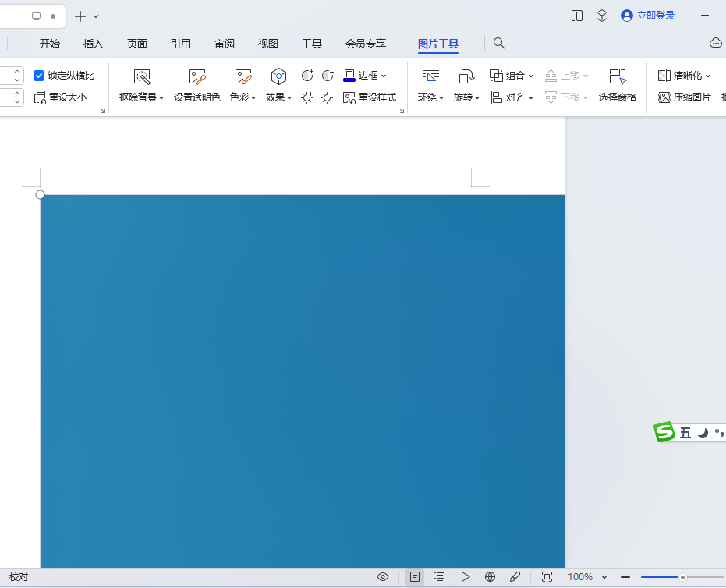Click the height spinner up arrow

point(17,71)
